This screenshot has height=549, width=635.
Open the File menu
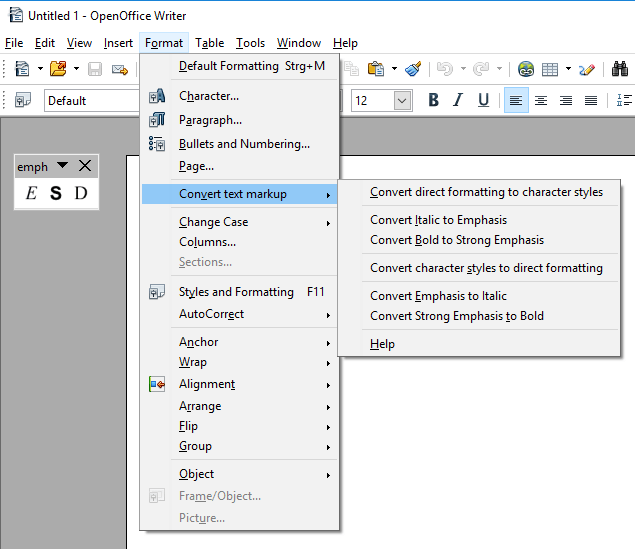[x=14, y=43]
